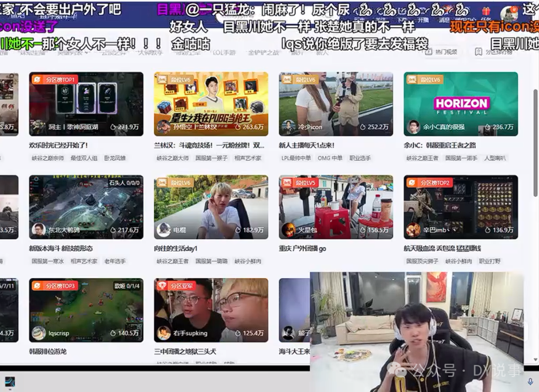Click 辛巴imb streamer avatar
Viewport: 539px width, 392px height.
click(413, 230)
